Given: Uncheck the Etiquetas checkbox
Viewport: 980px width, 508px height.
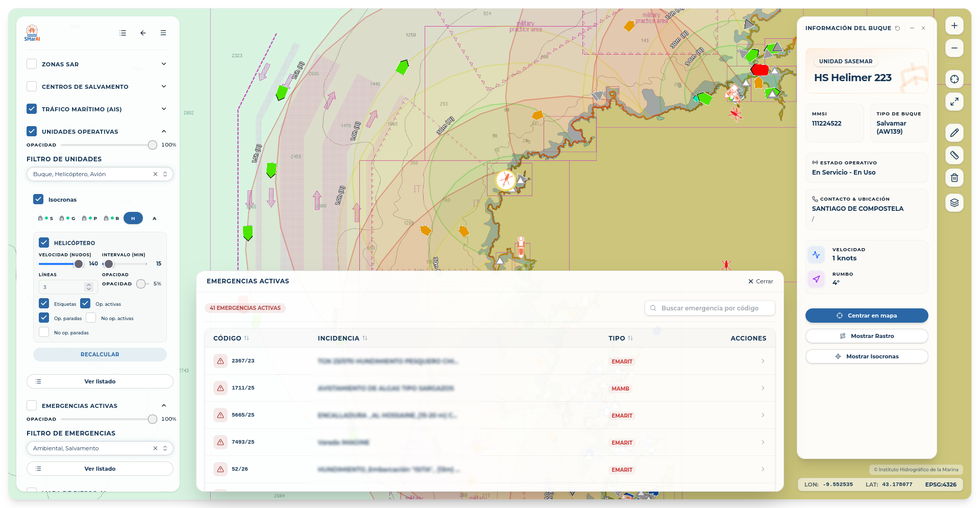Looking at the screenshot, I should click(44, 303).
